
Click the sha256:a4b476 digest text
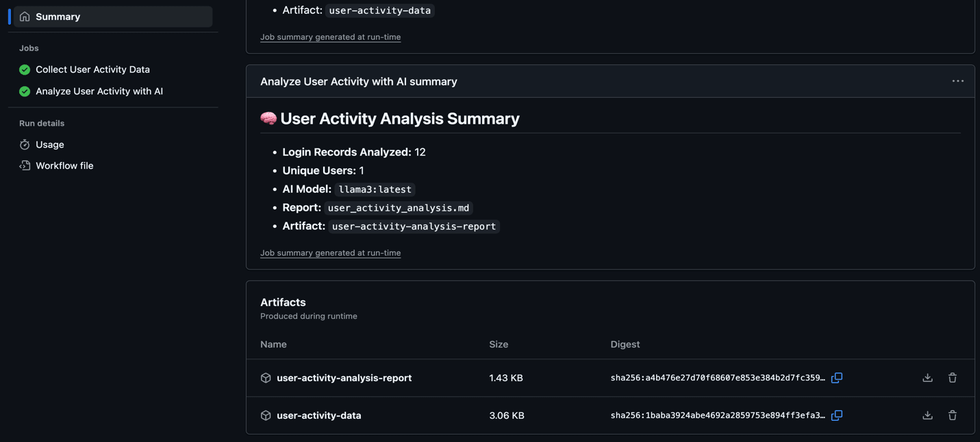pos(717,378)
